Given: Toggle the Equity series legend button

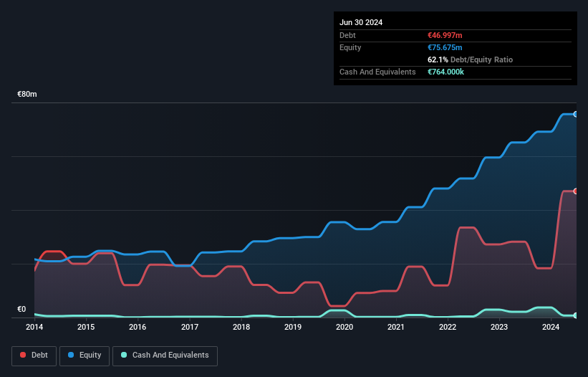Looking at the screenshot, I should (85, 355).
